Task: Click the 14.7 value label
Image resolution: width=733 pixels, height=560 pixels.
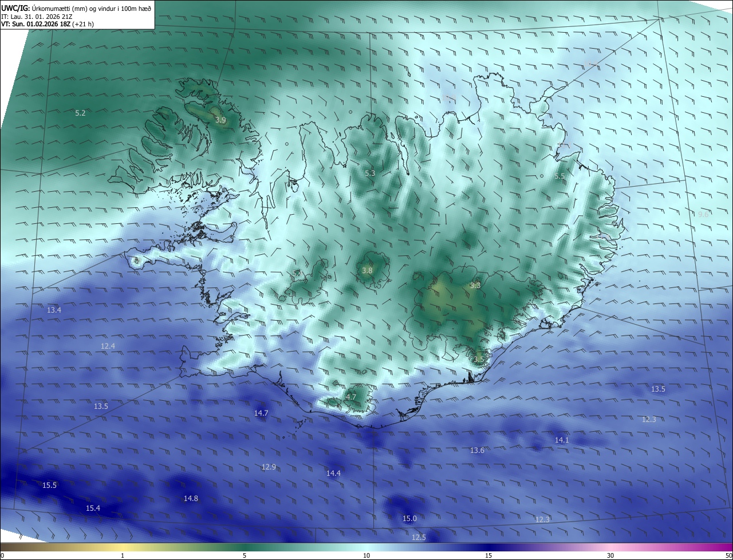Action: 261,413
